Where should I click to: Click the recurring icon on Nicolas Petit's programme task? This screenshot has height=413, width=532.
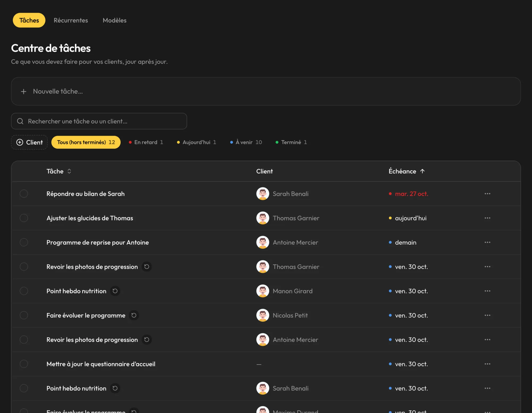coord(134,315)
